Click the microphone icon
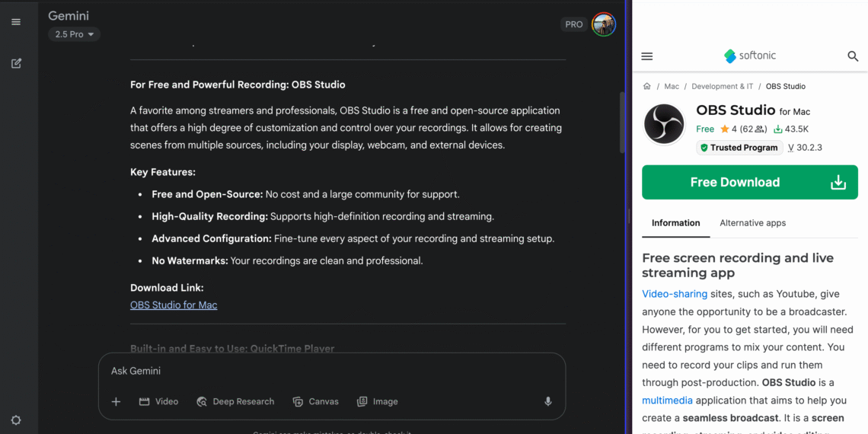Viewport: 868px width, 434px height. point(548,402)
